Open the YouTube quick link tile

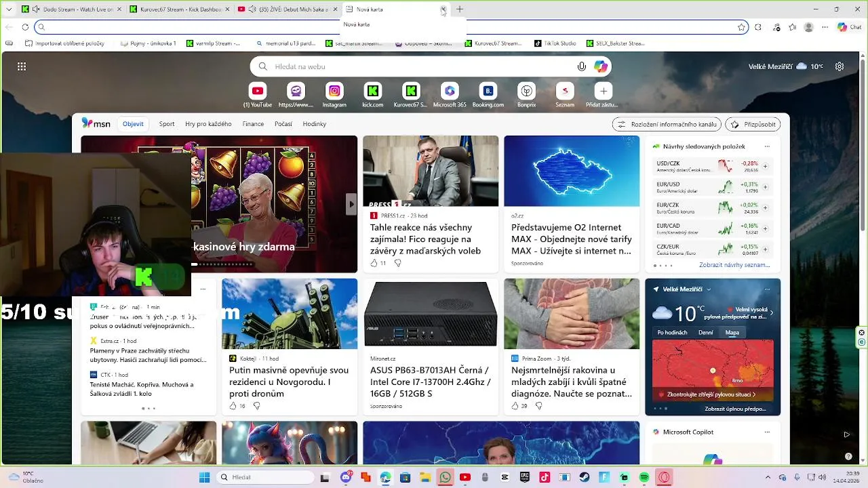(x=258, y=91)
